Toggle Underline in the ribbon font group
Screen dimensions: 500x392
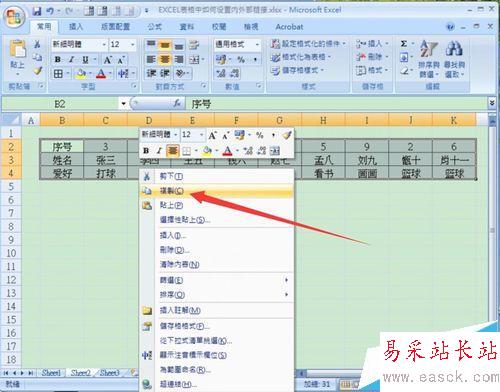pos(85,59)
